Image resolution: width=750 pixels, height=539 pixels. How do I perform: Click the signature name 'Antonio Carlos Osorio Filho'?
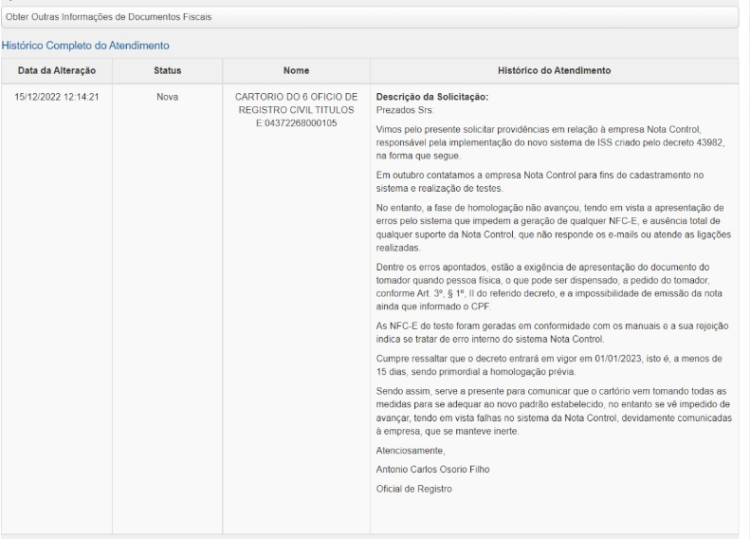[x=433, y=470]
